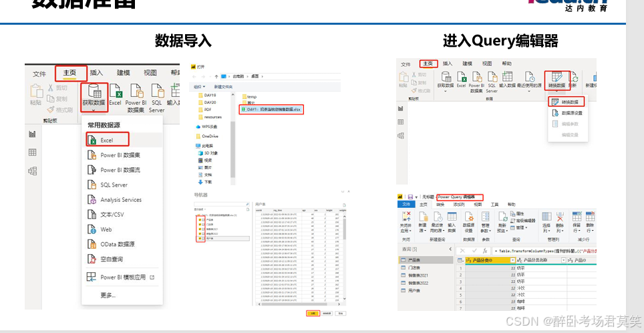Click Excel ribbon icon in left import screenshot
Screen dimensions: 644x333
[x=115, y=90]
